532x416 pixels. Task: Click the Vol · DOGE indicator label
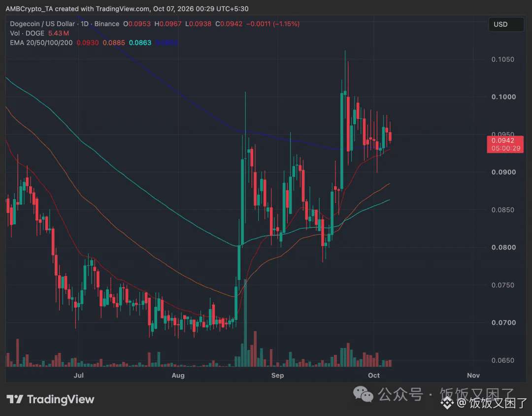pos(27,34)
